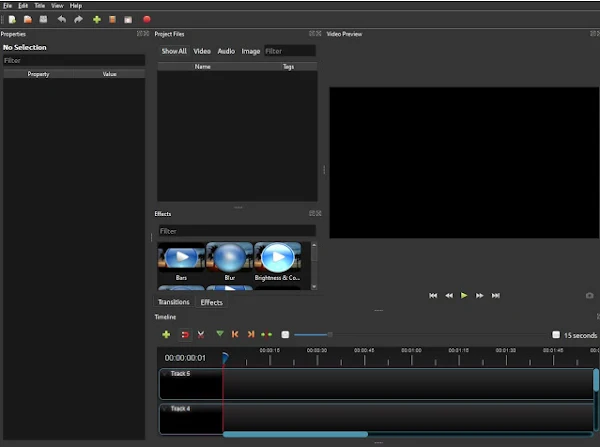This screenshot has width=600, height=447.
Task: Save the project using the toolbar icon
Action: 43,19
